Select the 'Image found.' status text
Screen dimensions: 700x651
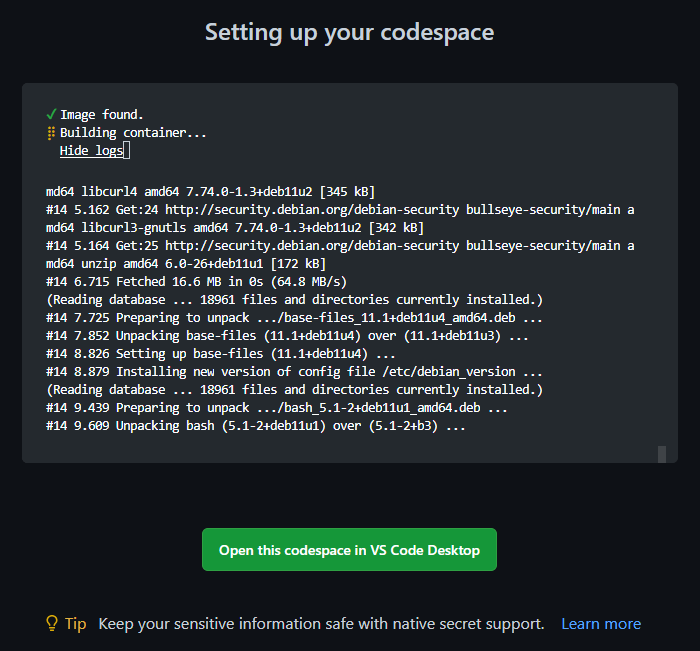coord(102,114)
